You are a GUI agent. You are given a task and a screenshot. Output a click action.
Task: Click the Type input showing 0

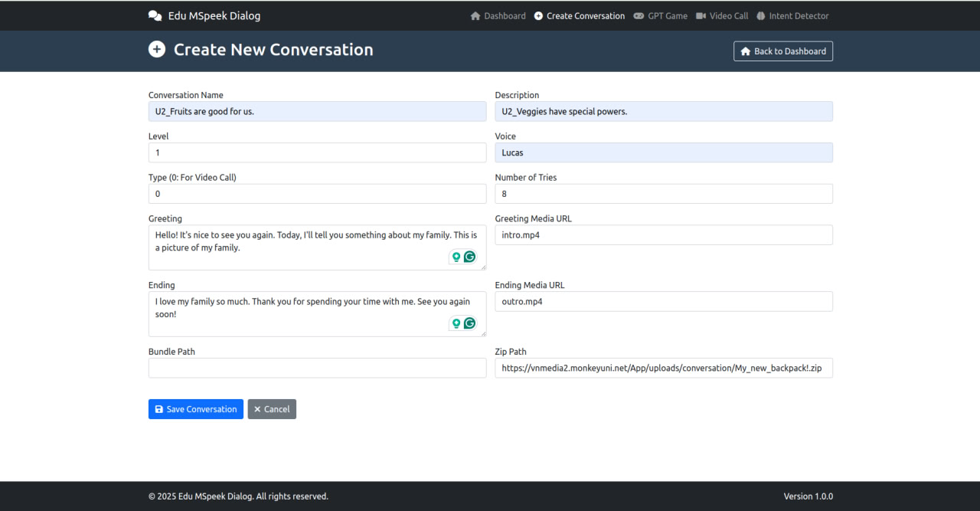coord(317,194)
